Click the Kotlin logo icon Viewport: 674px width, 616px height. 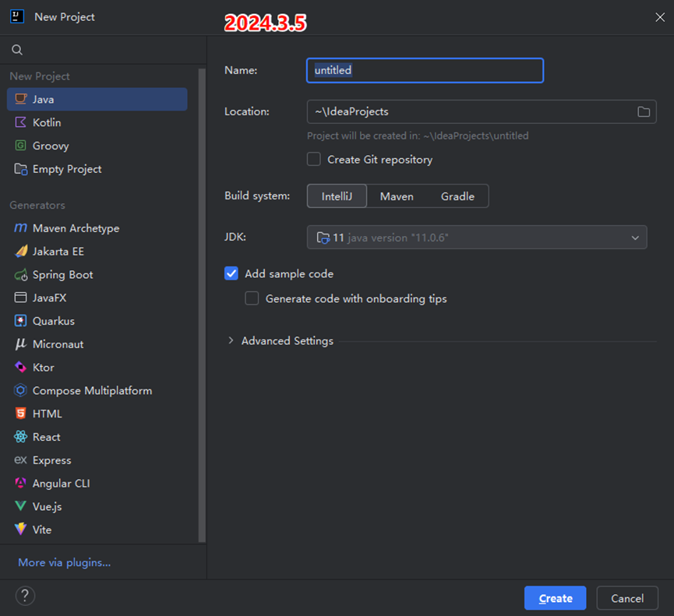click(20, 122)
